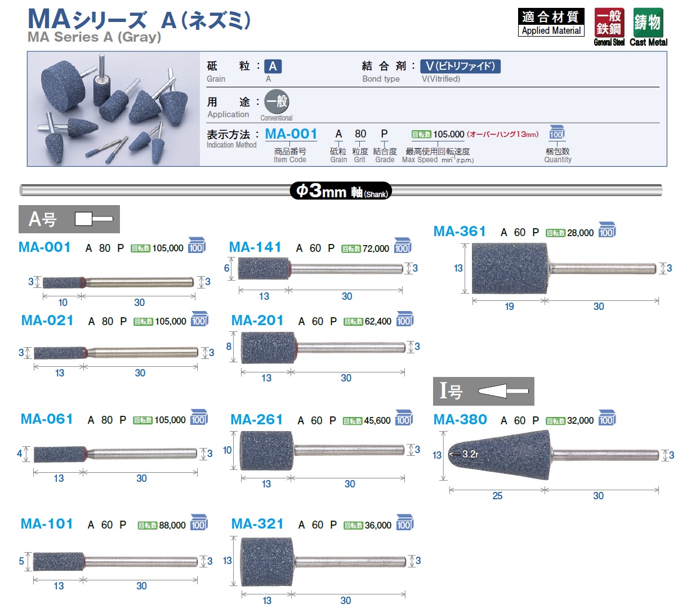The height and width of the screenshot is (608, 700).
Task: Click the 回転数 badge in the MA-101 row
Action: tap(148, 525)
